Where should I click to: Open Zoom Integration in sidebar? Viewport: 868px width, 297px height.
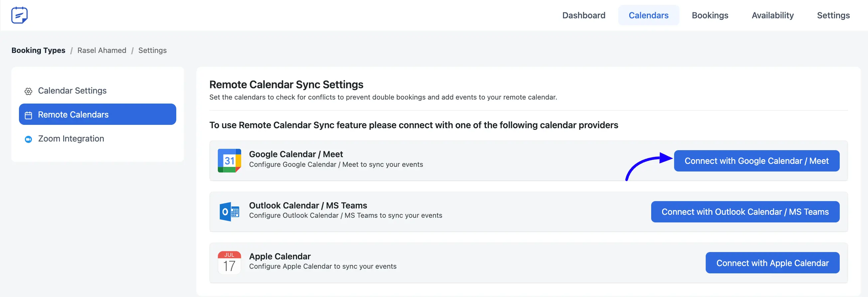(97, 139)
